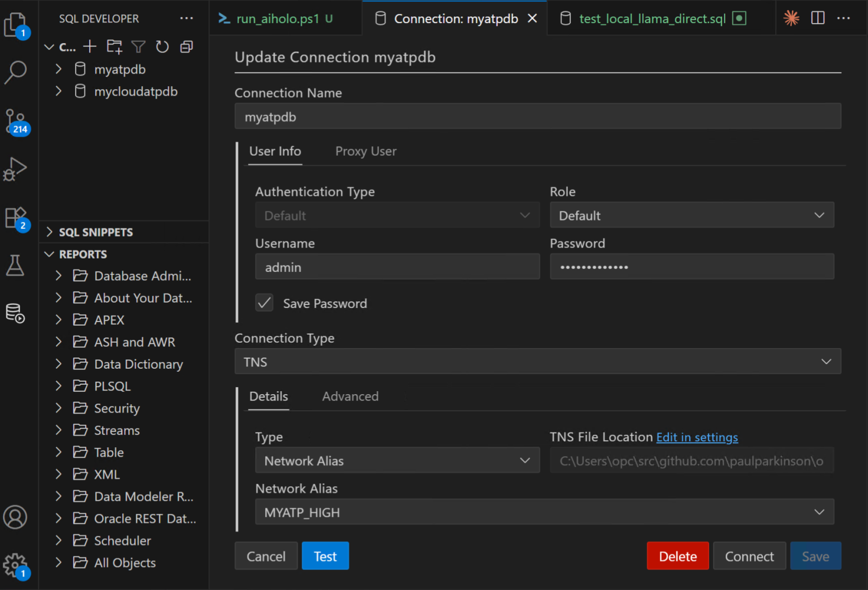This screenshot has height=590, width=868.
Task: Open Source Control showing 214 changes
Action: [15, 121]
